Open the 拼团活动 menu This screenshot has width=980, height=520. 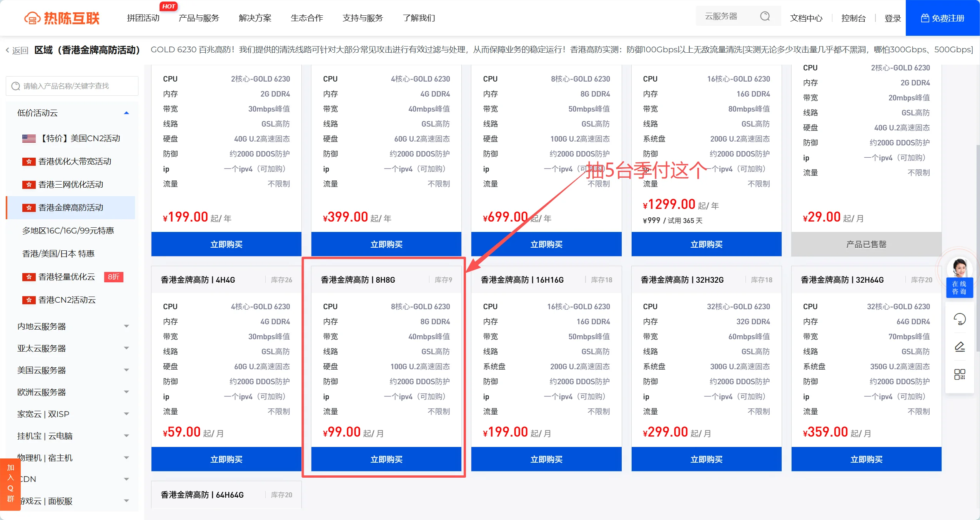point(143,18)
